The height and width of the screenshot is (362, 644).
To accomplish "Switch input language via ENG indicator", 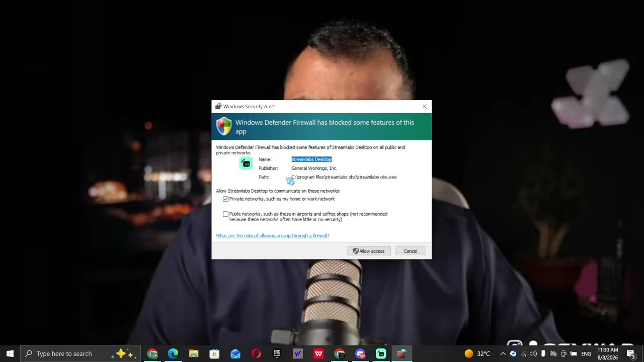I will (586, 353).
